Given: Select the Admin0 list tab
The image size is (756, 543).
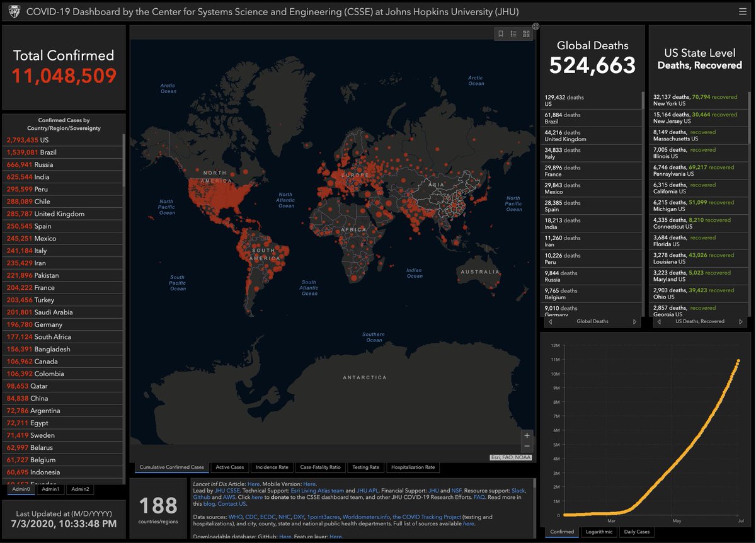Looking at the screenshot, I should pos(21,489).
